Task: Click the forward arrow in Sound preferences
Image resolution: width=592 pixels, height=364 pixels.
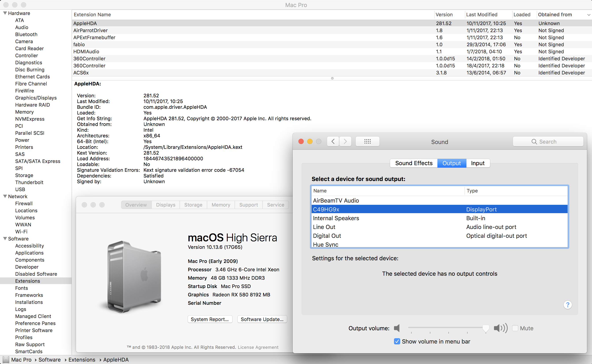Action: tap(345, 142)
